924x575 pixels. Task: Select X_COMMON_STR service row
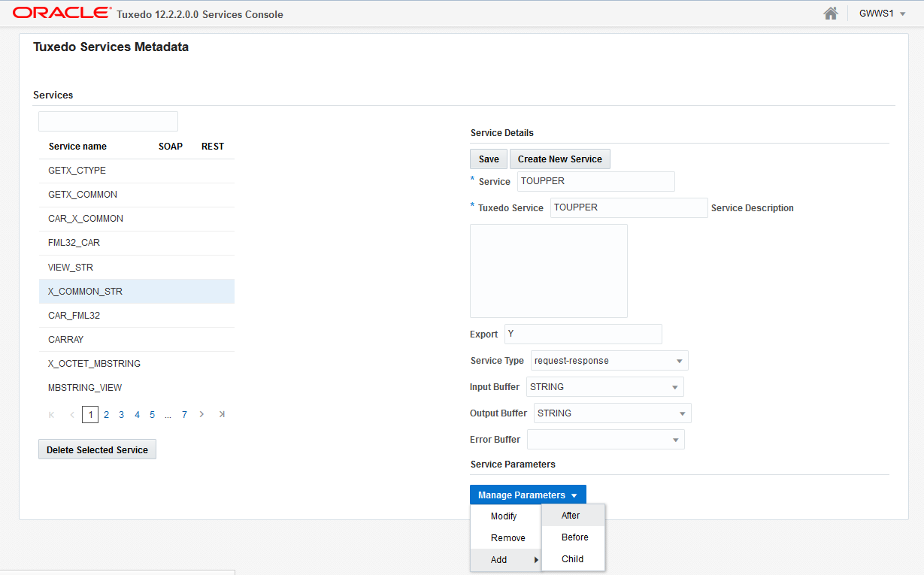tap(137, 291)
